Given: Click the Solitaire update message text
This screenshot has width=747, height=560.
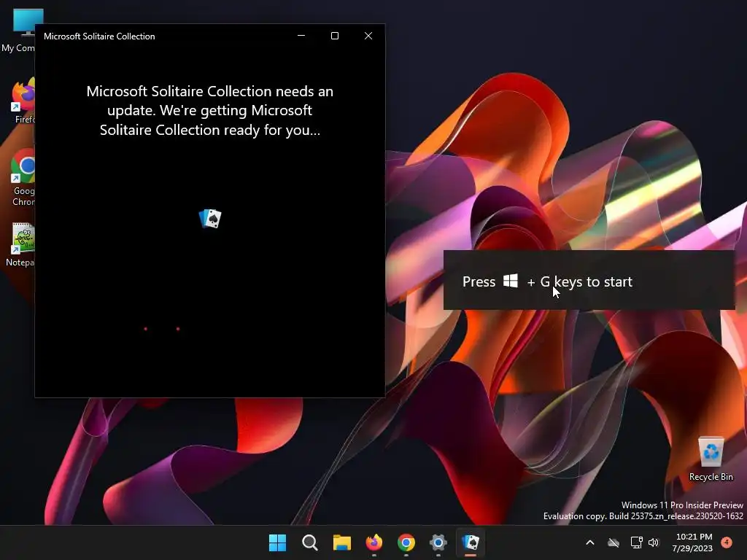Looking at the screenshot, I should 210,111.
